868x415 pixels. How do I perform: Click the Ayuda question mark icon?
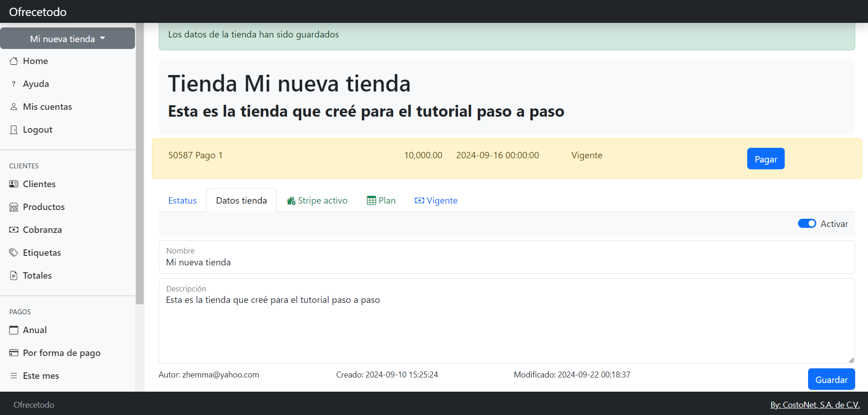coord(14,84)
